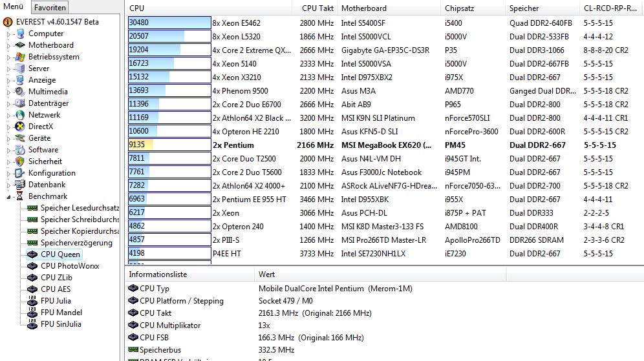
Task: Click the Sicherheit shield icon
Action: click(19, 161)
